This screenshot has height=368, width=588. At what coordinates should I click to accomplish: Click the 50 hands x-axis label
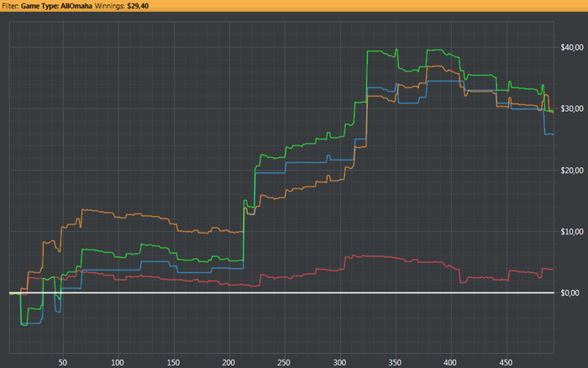(x=63, y=362)
